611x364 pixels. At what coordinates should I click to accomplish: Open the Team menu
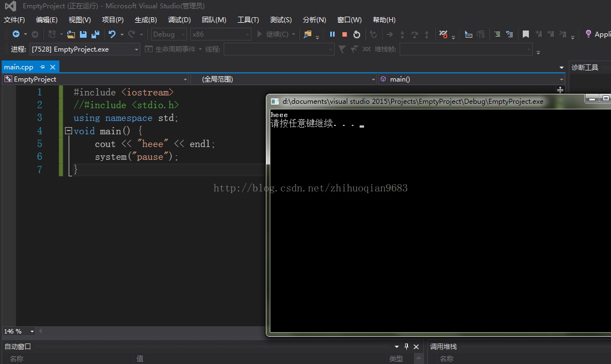214,20
